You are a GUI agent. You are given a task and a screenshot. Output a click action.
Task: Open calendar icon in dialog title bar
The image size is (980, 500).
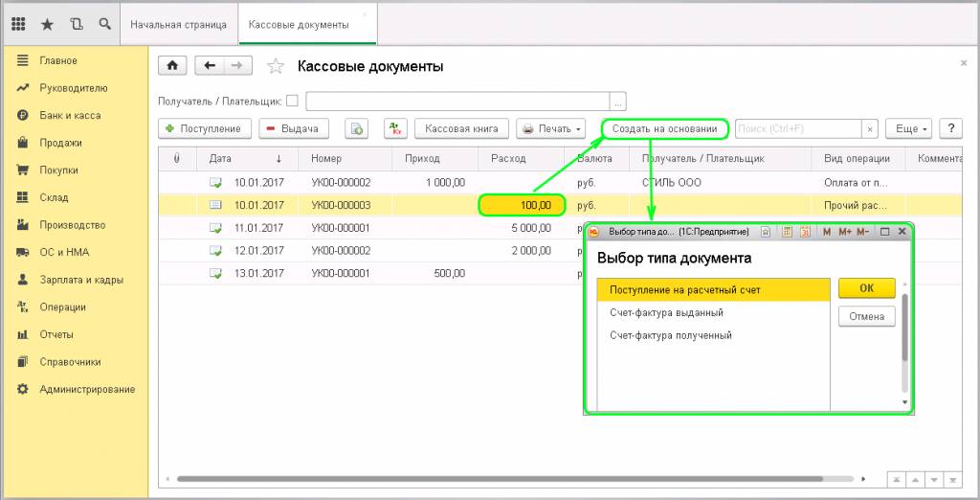coord(805,232)
